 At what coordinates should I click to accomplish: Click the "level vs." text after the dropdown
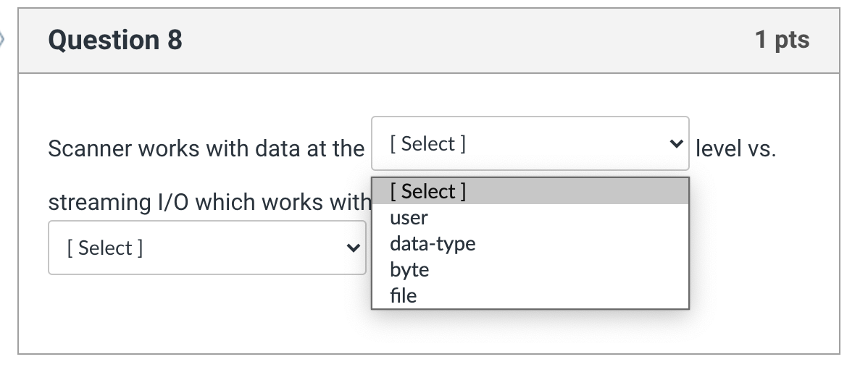click(735, 149)
